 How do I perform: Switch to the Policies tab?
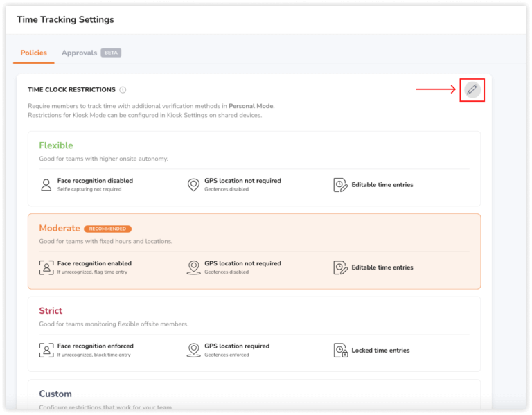[33, 53]
